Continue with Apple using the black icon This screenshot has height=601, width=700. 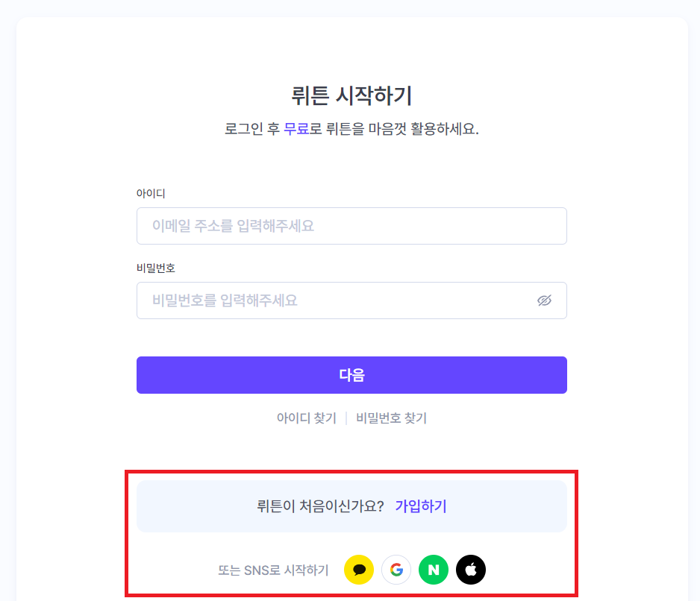pyautogui.click(x=471, y=569)
